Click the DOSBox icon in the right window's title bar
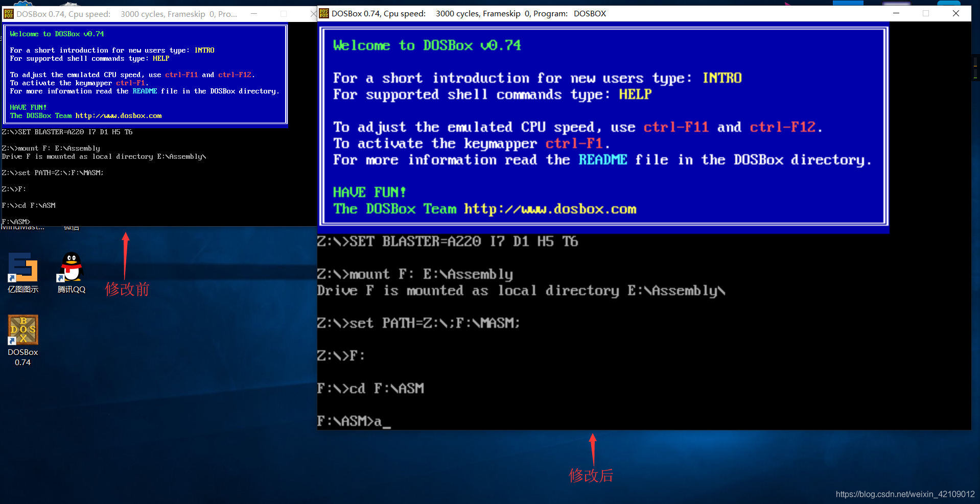Viewport: 980px width, 504px height. coord(324,13)
